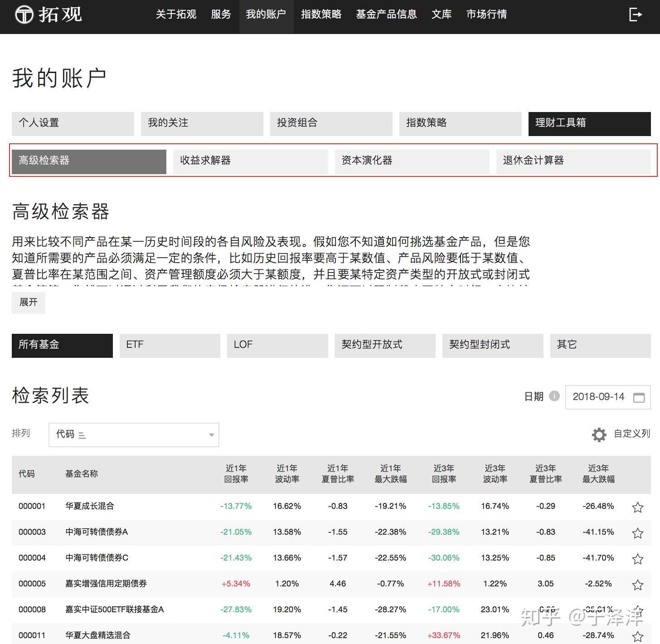Star the 中海可转债债券C fund row
This screenshot has width=660, height=644.
point(637,559)
